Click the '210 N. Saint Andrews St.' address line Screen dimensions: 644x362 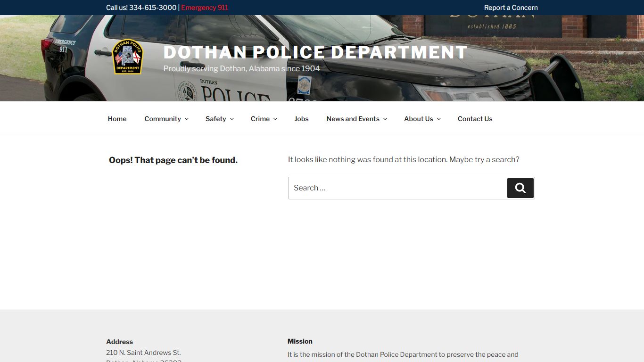tap(143, 353)
